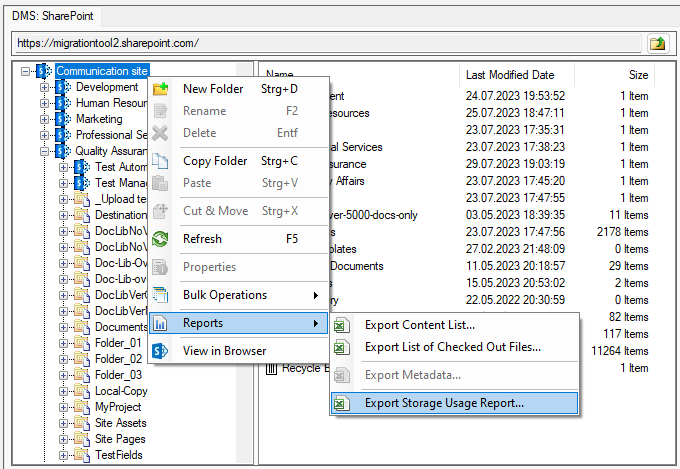Click date 29.07.2023 19:03:19
The height and width of the screenshot is (469, 680).
[x=515, y=164]
